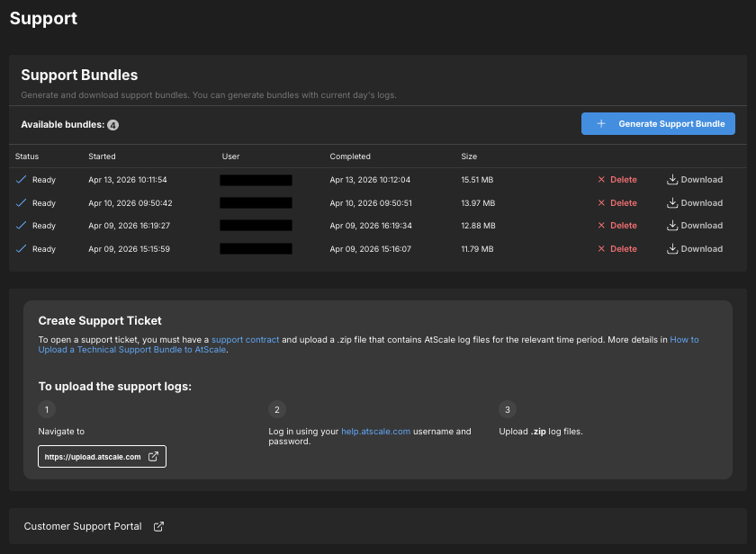Viewport: 756px width, 554px height.
Task: Click Ready checkmark icon for Apr 10 bundle
Action: 22,203
